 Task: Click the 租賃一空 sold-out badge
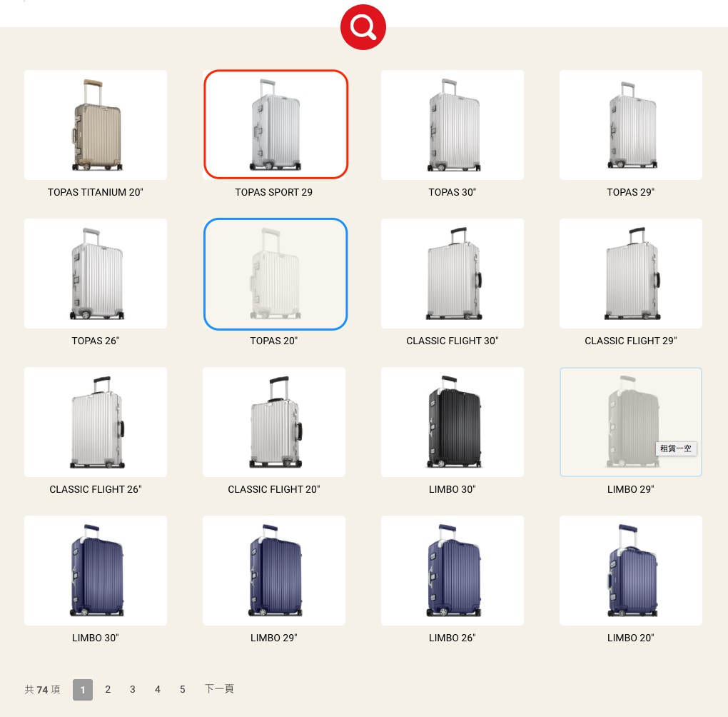676,448
